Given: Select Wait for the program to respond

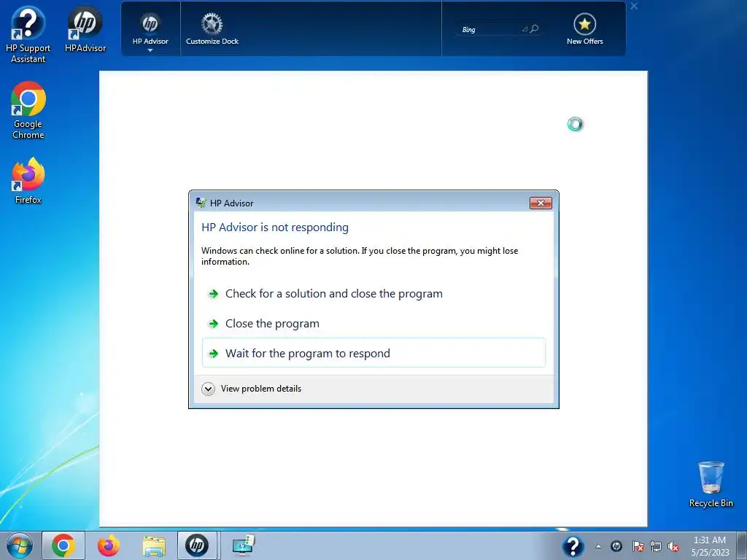Looking at the screenshot, I should (x=373, y=354).
